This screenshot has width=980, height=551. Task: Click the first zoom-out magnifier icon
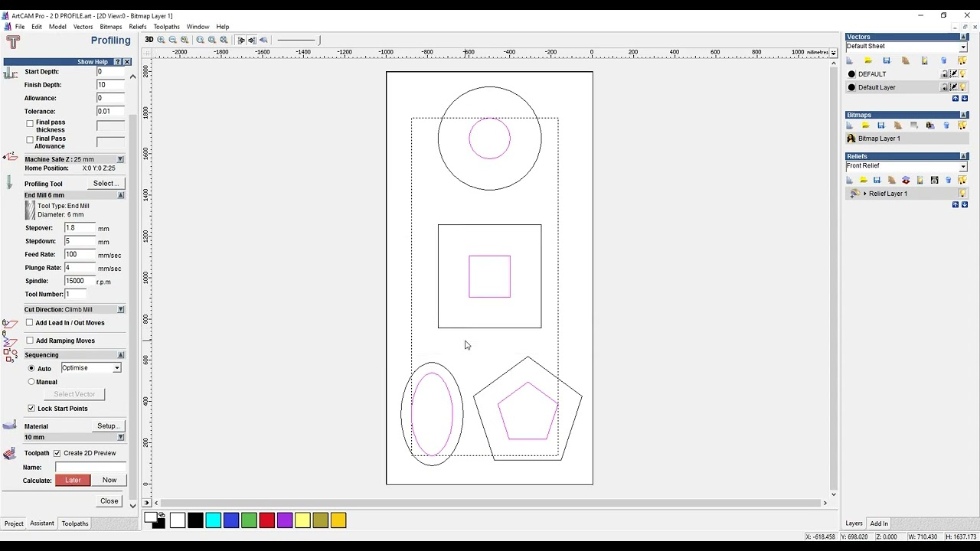(172, 40)
